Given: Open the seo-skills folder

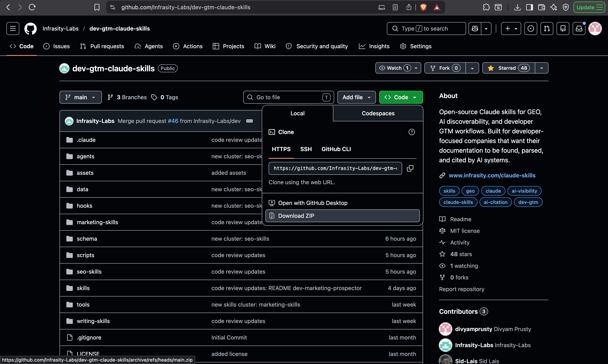Looking at the screenshot, I should [89, 272].
